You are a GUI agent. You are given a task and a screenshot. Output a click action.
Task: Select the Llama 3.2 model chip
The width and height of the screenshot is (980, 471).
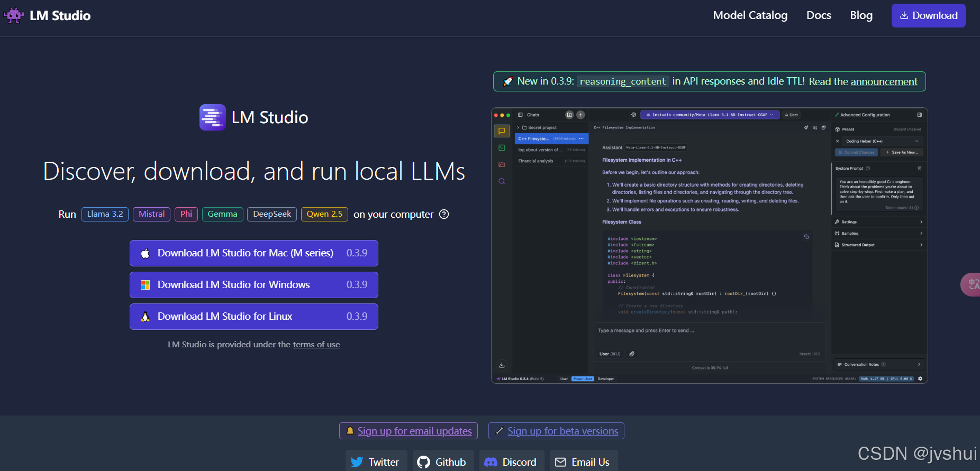click(105, 214)
